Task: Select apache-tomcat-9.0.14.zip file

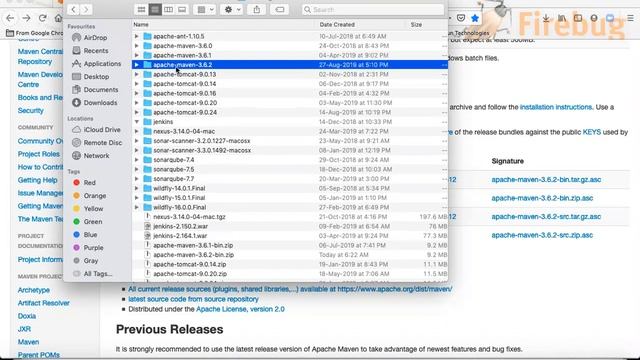Action: click(290, 264)
